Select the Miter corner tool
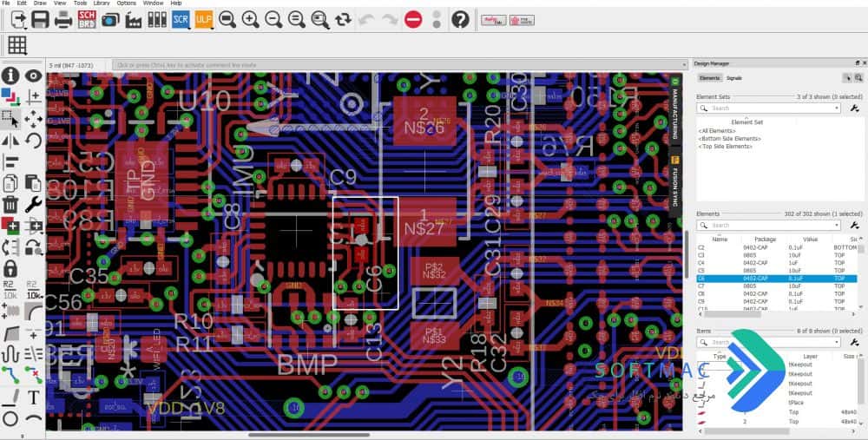Viewport: 868px width, 440px height. [x=33, y=312]
